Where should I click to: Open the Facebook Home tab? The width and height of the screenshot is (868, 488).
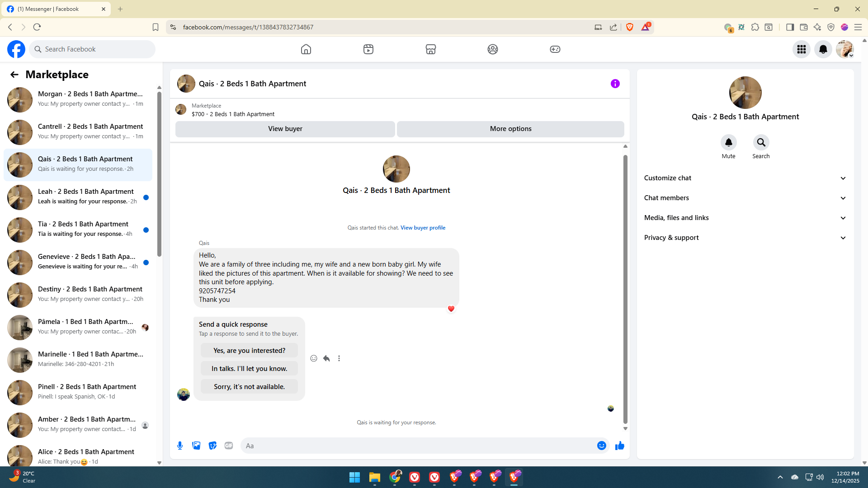[x=306, y=49]
